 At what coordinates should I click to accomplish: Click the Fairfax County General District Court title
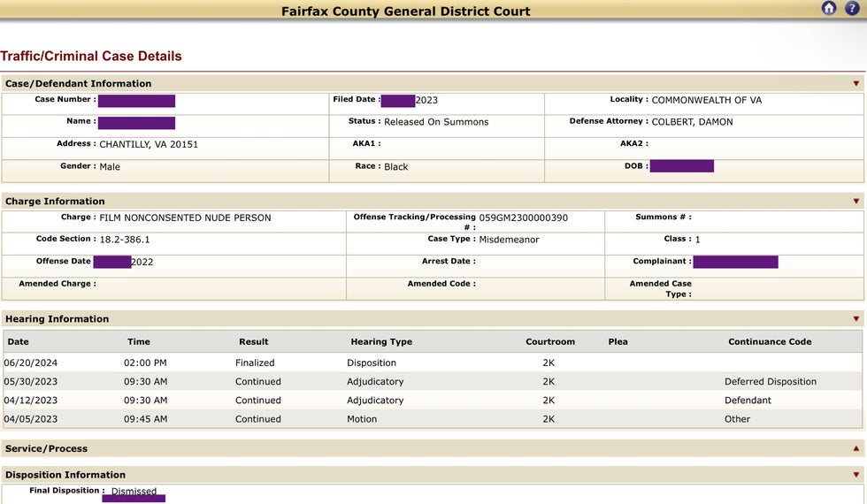coord(406,11)
